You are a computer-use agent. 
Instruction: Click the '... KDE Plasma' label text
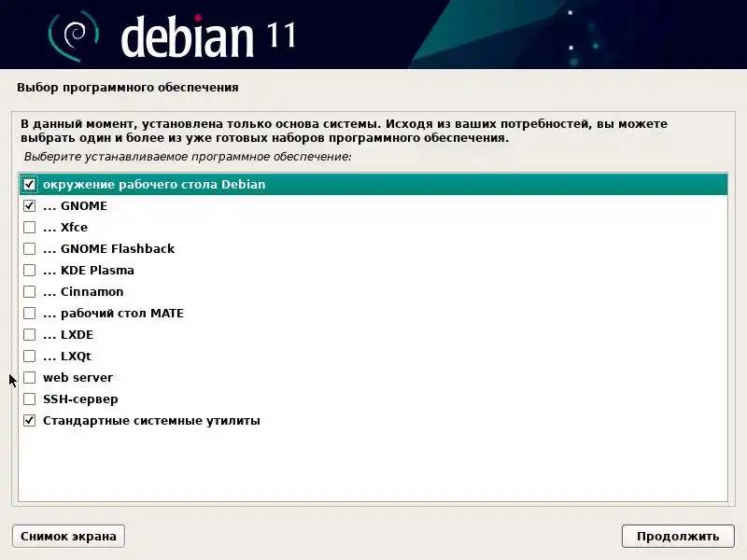pyautogui.click(x=89, y=270)
